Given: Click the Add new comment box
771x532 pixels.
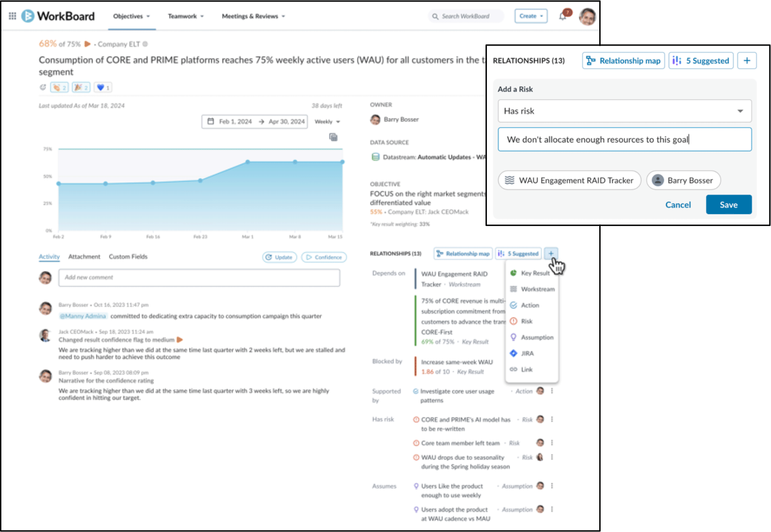Looking at the screenshot, I should pos(199,278).
